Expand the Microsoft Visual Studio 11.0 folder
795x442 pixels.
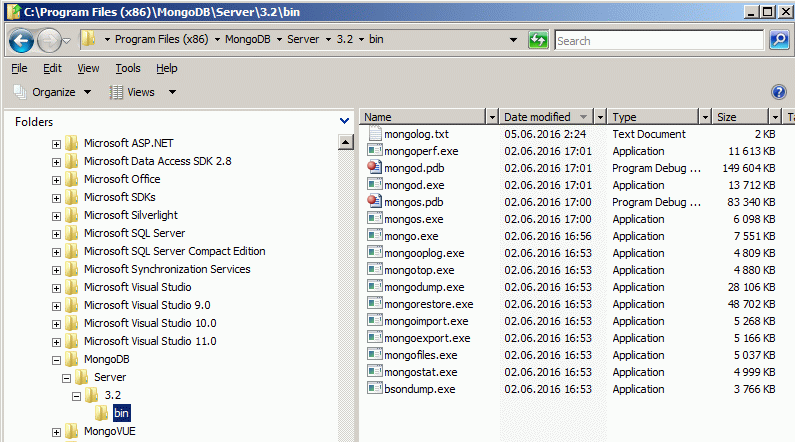(56, 342)
